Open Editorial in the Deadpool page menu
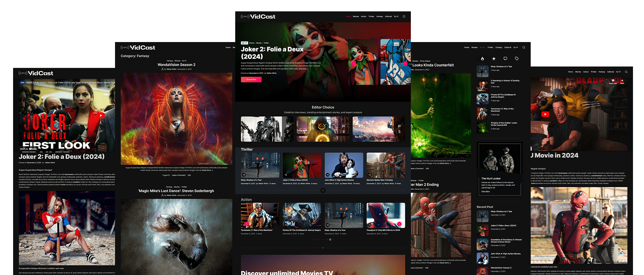644x275 pixels. tap(611, 72)
